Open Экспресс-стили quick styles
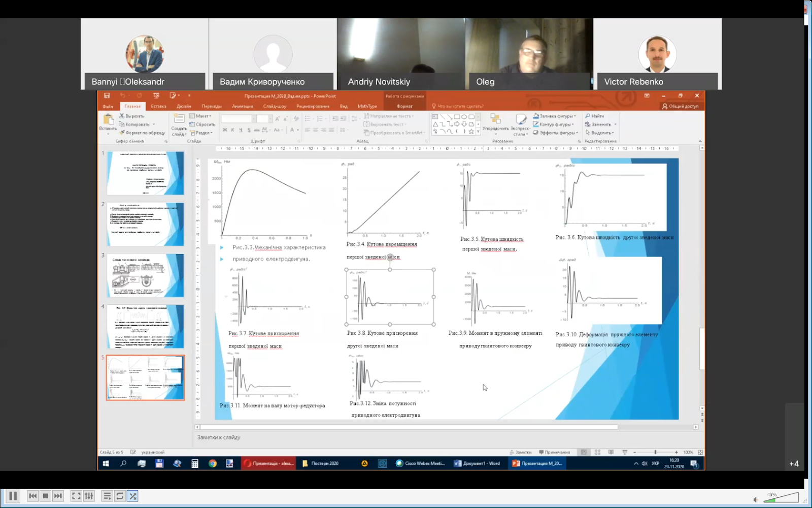Image resolution: width=812 pixels, height=508 pixels. [x=520, y=124]
